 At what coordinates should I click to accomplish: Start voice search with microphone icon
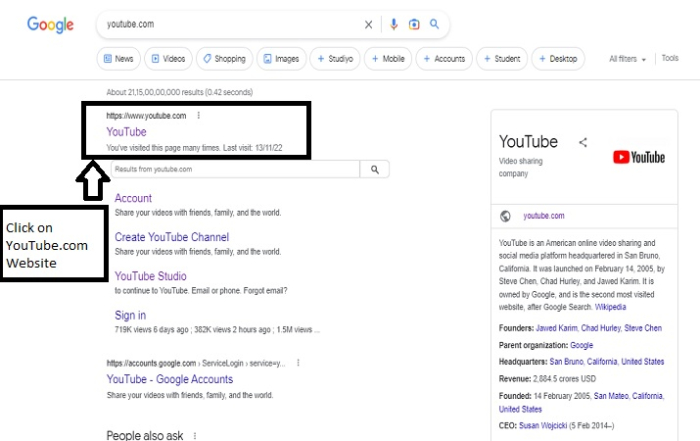click(393, 24)
